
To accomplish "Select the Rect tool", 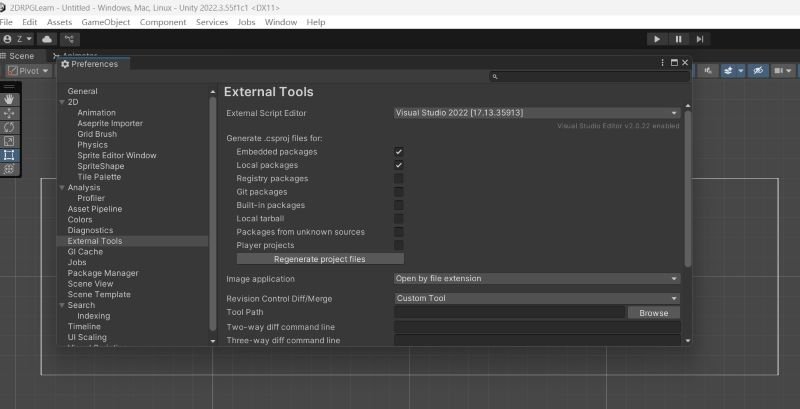I will pyautogui.click(x=9, y=155).
